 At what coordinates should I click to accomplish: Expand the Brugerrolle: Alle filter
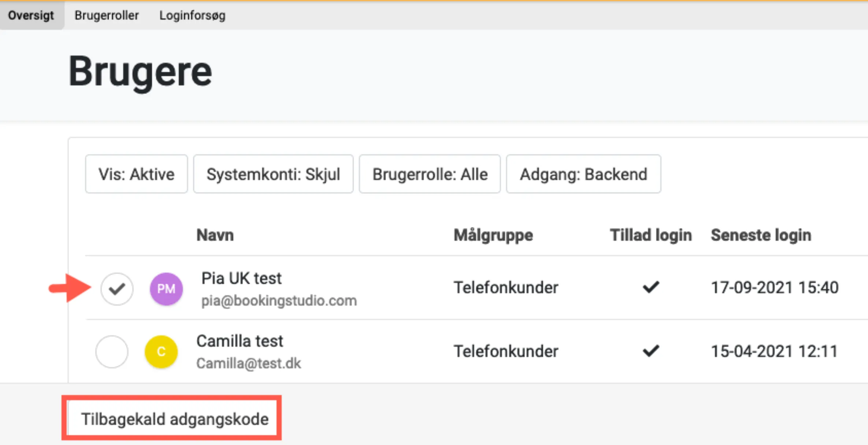tap(430, 174)
